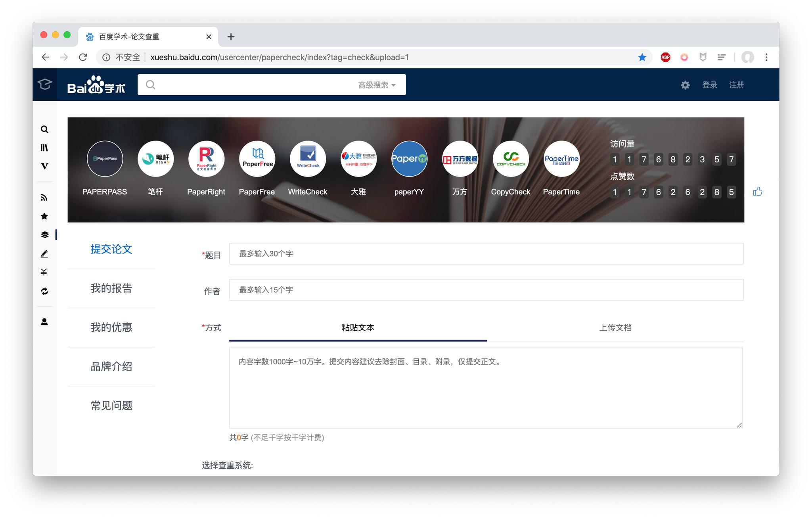Click the 注册 link
Screen dimensions: 812x519
point(736,85)
